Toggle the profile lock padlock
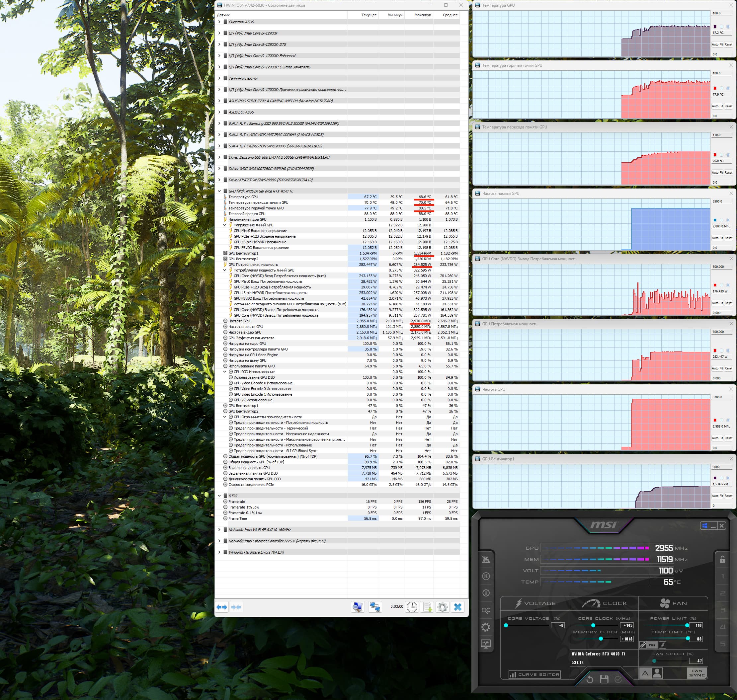This screenshot has height=700, width=737. 722,559
